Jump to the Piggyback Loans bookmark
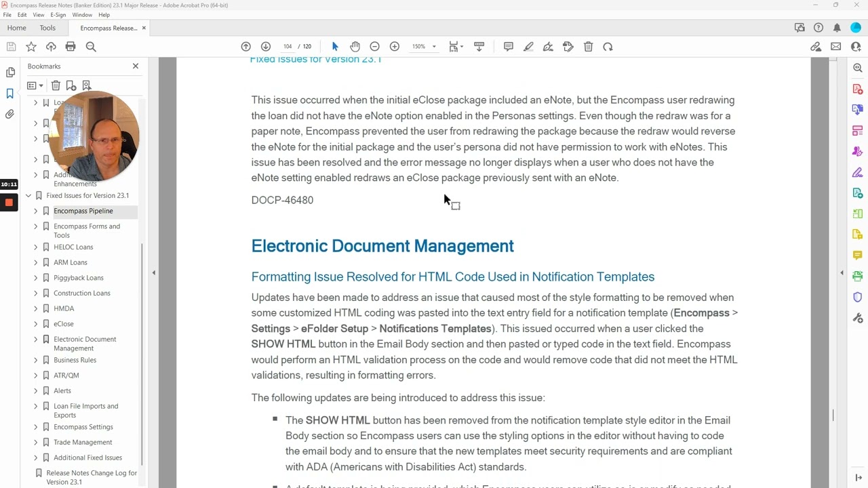 (79, 278)
